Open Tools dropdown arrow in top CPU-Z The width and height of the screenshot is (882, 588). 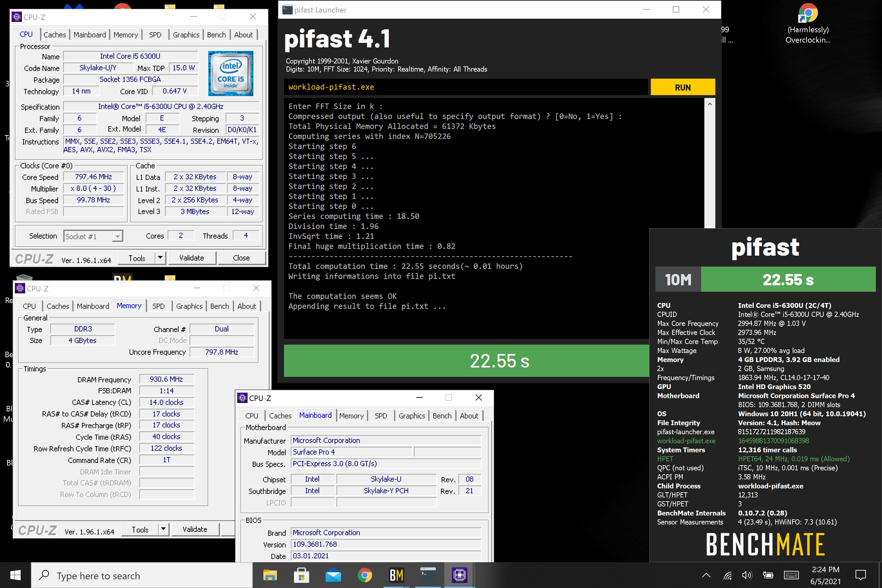pos(161,258)
